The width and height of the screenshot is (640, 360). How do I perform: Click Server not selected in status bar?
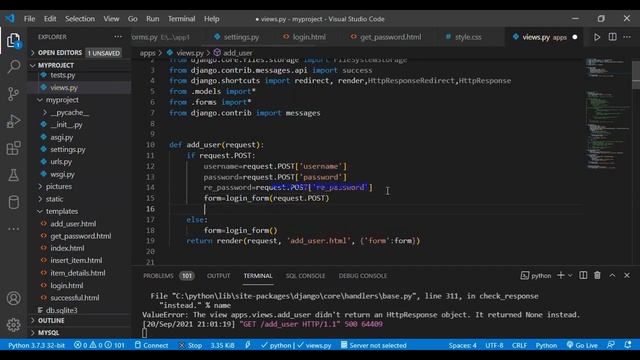(x=373, y=345)
